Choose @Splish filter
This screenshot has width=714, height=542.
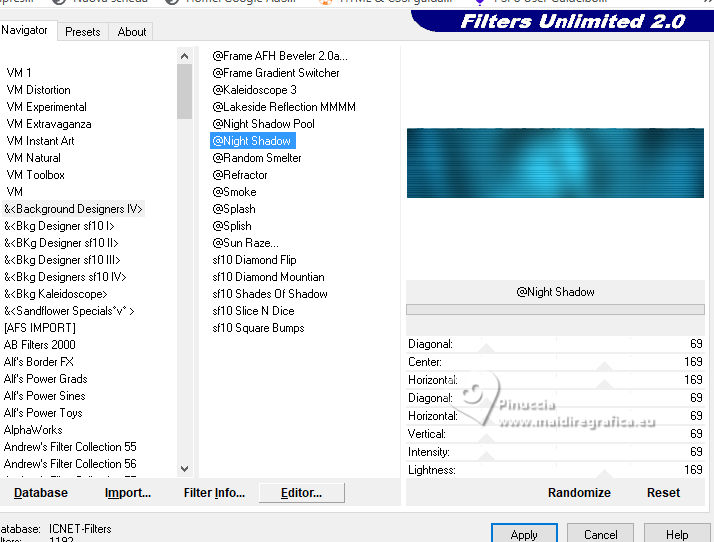click(x=232, y=226)
